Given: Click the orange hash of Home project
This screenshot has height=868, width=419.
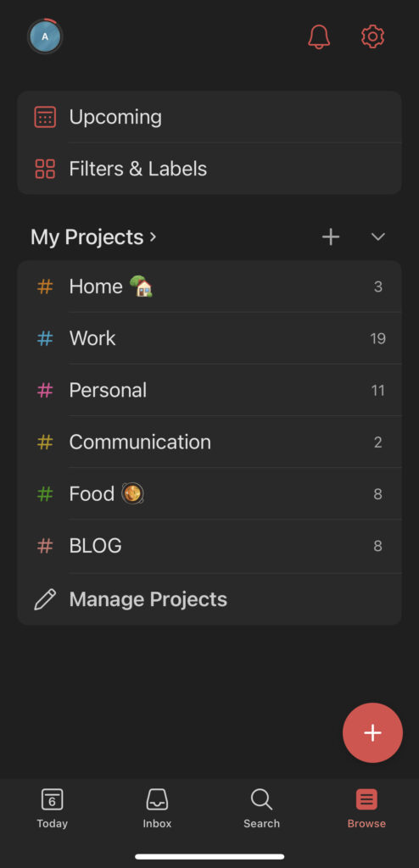Looking at the screenshot, I should (x=45, y=287).
